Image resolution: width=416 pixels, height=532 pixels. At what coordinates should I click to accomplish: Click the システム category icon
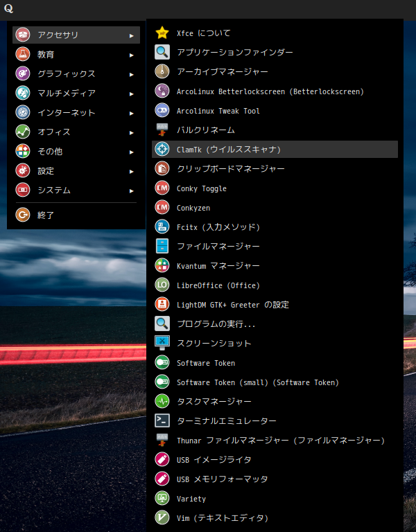[x=23, y=190]
